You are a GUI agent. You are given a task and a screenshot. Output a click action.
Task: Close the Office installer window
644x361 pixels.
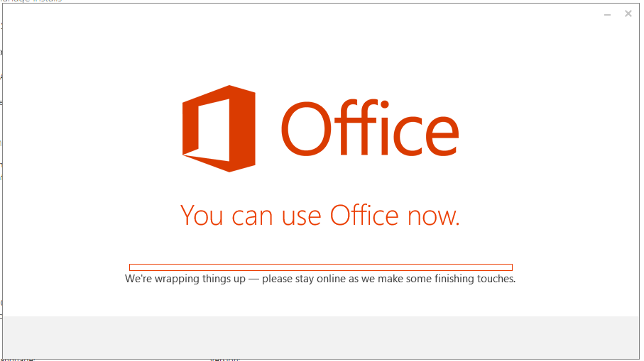tap(628, 13)
